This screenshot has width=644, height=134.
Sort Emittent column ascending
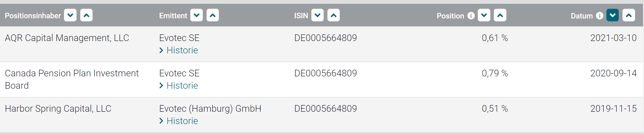pos(212,15)
